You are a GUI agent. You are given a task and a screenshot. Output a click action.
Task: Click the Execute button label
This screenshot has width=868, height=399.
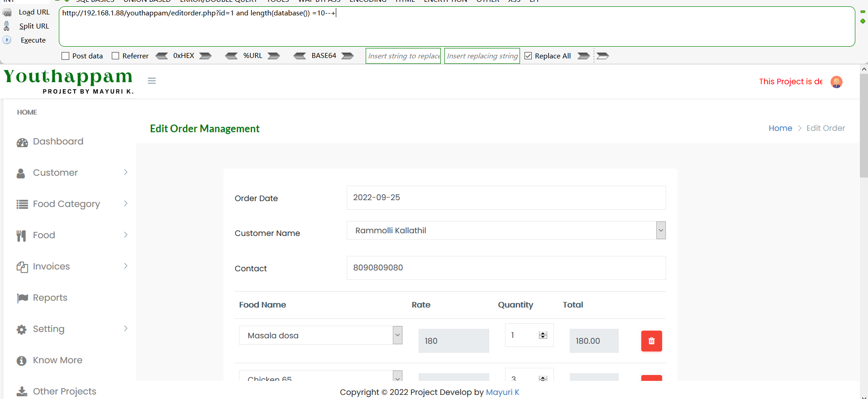tap(33, 40)
